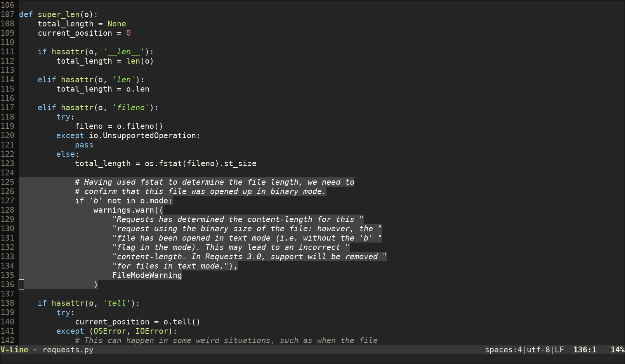
Task: Click string 'flag in the mode). This may lead'
Action: pyautogui.click(x=231, y=247)
